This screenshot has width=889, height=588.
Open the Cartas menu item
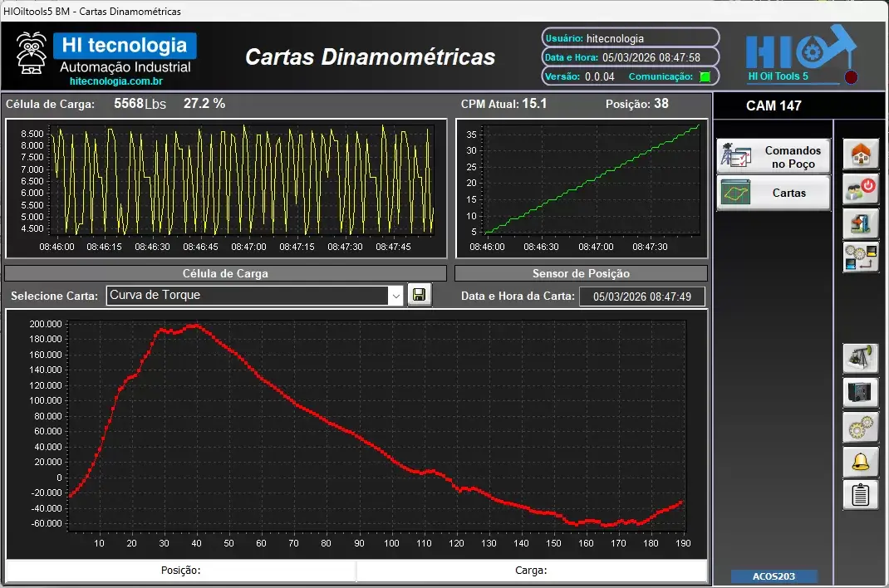[x=774, y=193]
